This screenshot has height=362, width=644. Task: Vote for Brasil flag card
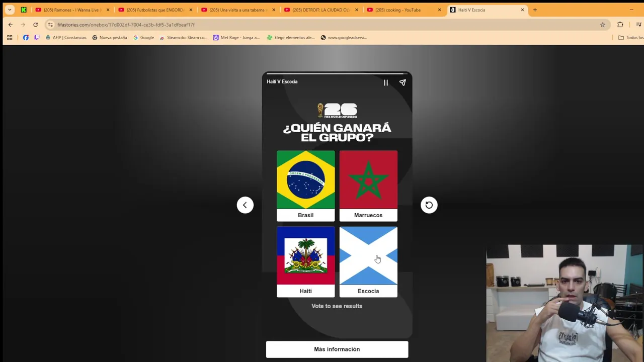pyautogui.click(x=305, y=186)
